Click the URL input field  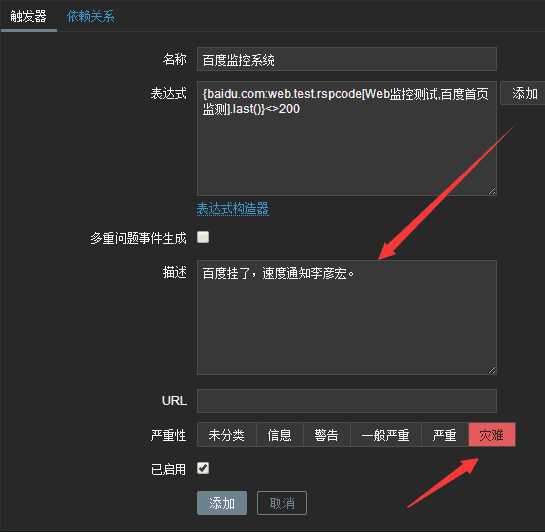click(347, 401)
